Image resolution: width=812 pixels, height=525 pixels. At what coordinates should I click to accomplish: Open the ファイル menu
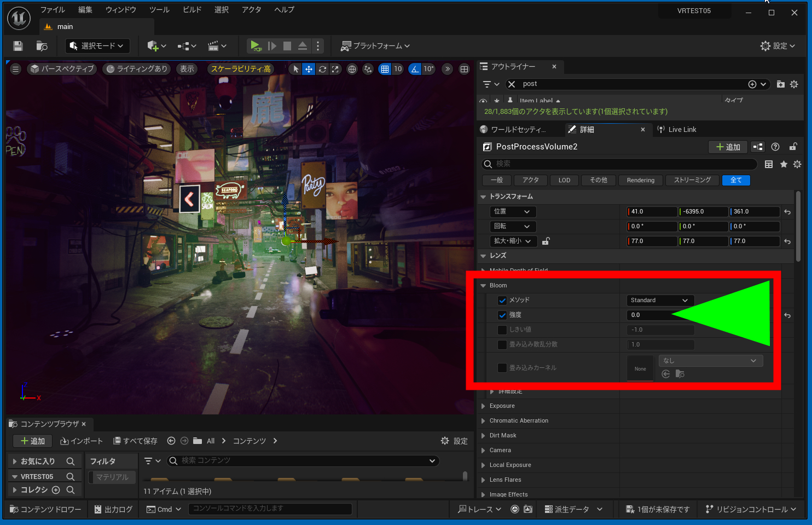53,10
